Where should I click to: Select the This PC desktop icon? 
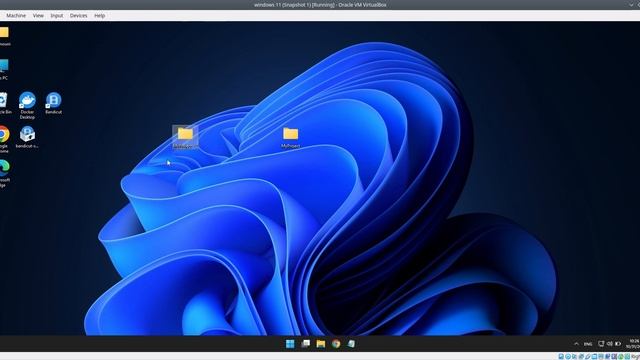(4, 69)
